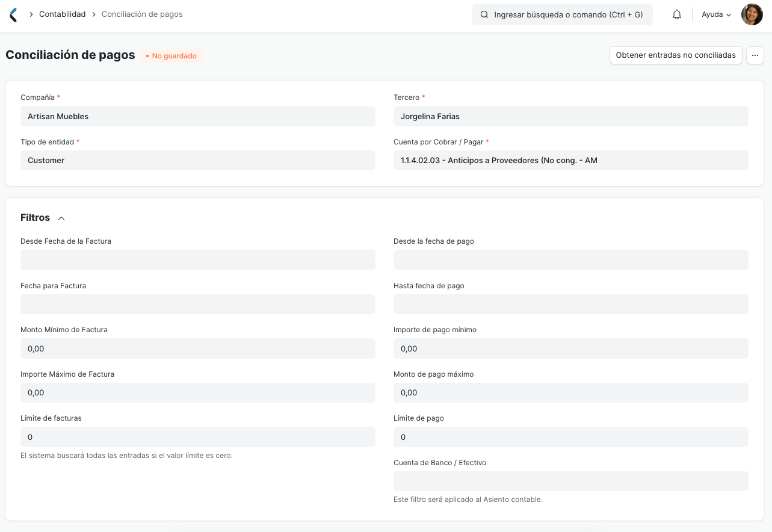The image size is (772, 532).
Task: Click the Filtros section heading
Action: (x=35, y=218)
